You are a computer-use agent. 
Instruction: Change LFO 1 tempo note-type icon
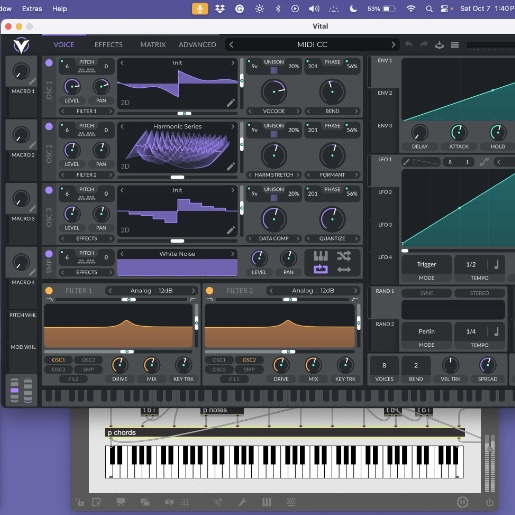[496, 265]
